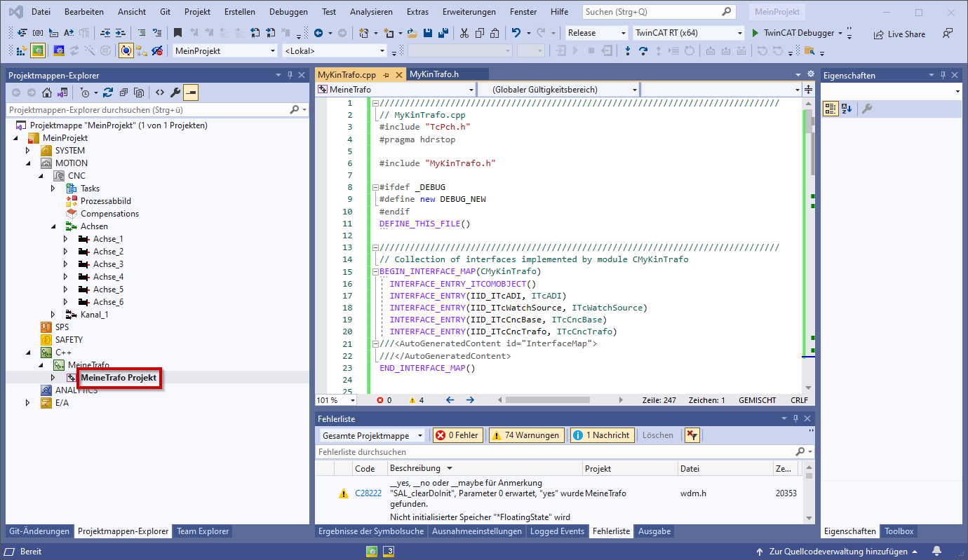The width and height of the screenshot is (968, 560).
Task: Toggle the 1 Nachricht filter button
Action: point(603,435)
